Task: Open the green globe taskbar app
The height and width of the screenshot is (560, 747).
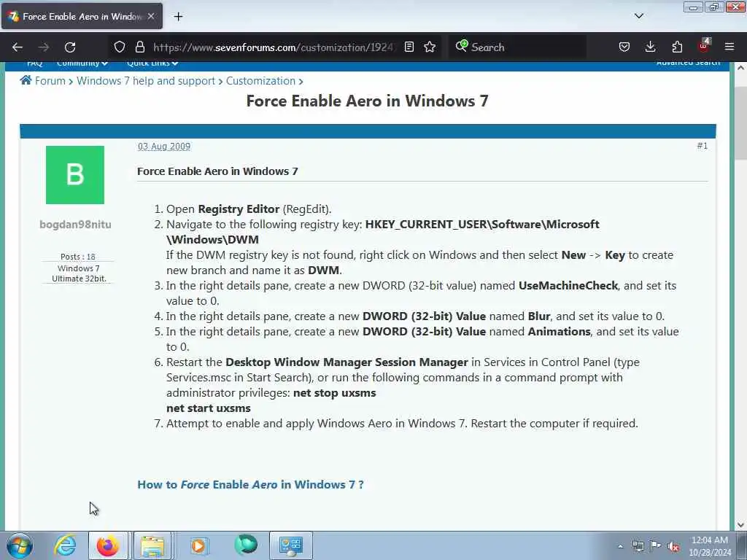Action: [246, 545]
